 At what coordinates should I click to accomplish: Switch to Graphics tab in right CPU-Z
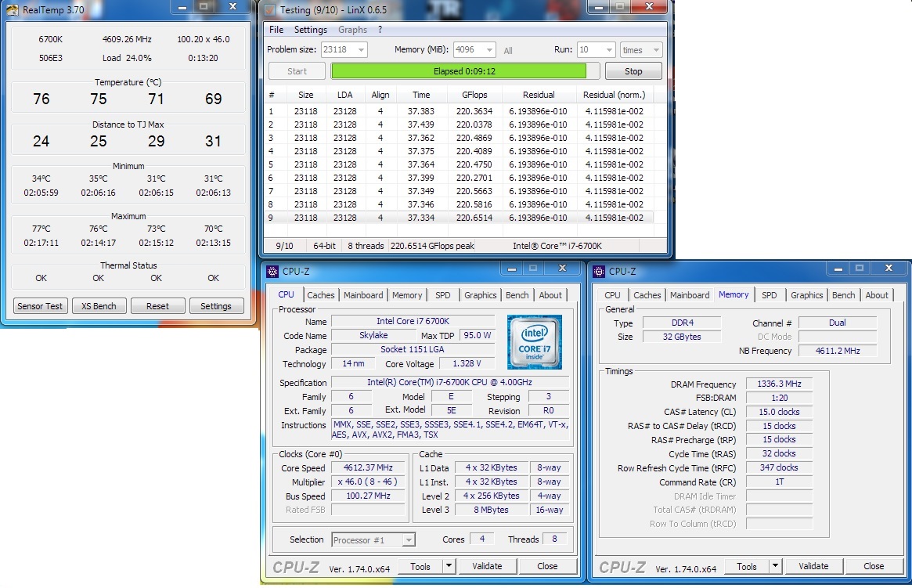click(807, 295)
